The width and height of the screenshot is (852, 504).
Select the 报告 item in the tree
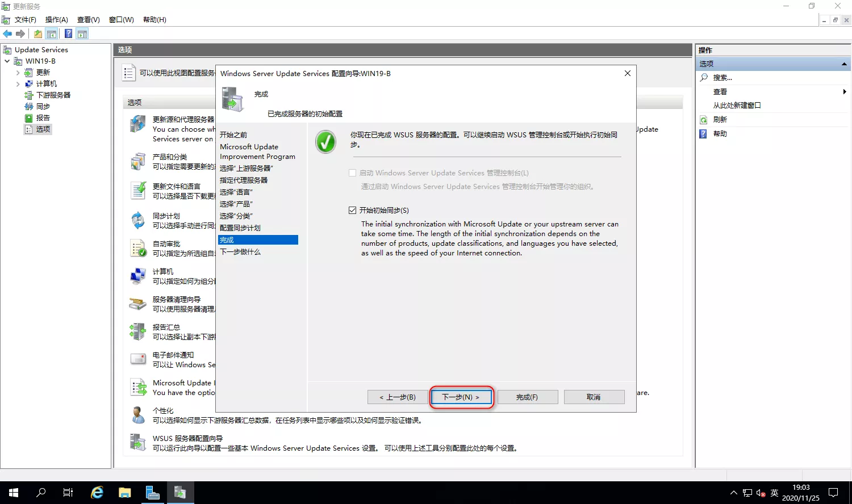tap(43, 118)
